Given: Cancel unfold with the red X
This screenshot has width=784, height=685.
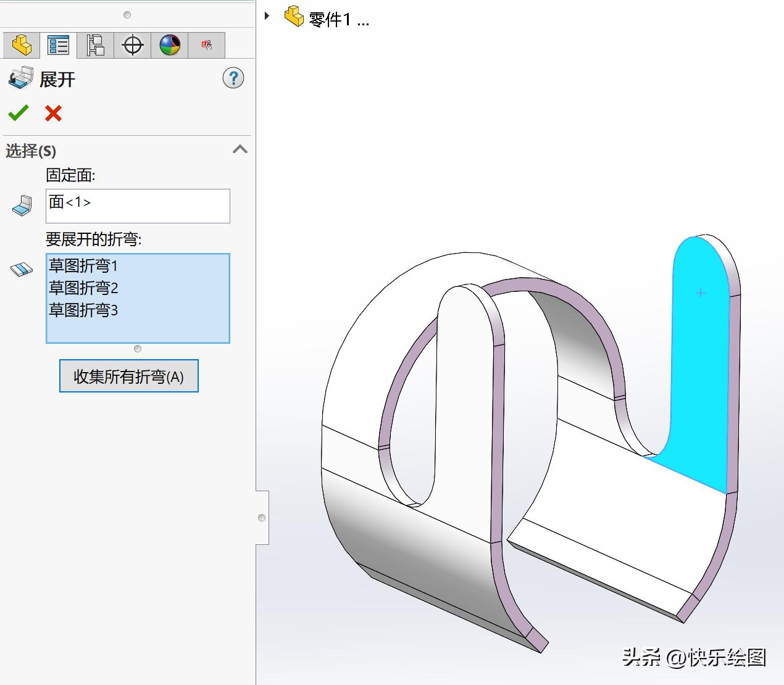Looking at the screenshot, I should [54, 113].
